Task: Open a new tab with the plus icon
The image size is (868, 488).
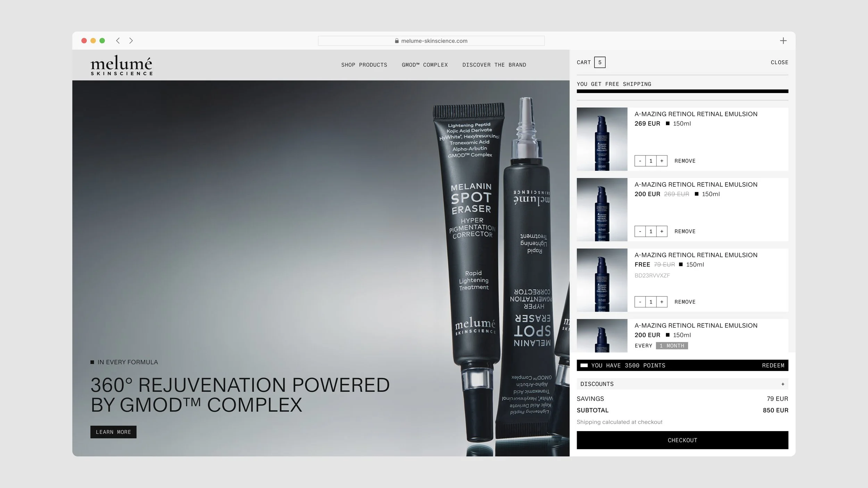Action: (x=783, y=41)
